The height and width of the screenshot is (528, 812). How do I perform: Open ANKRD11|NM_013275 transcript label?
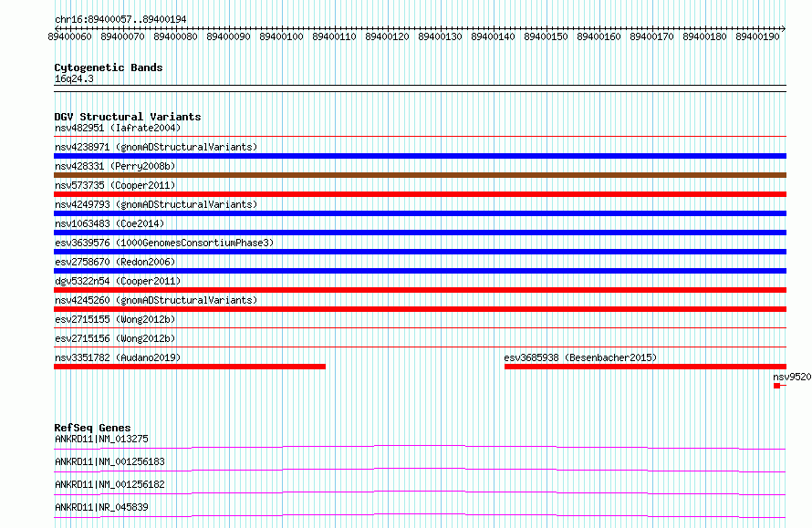(x=101, y=439)
